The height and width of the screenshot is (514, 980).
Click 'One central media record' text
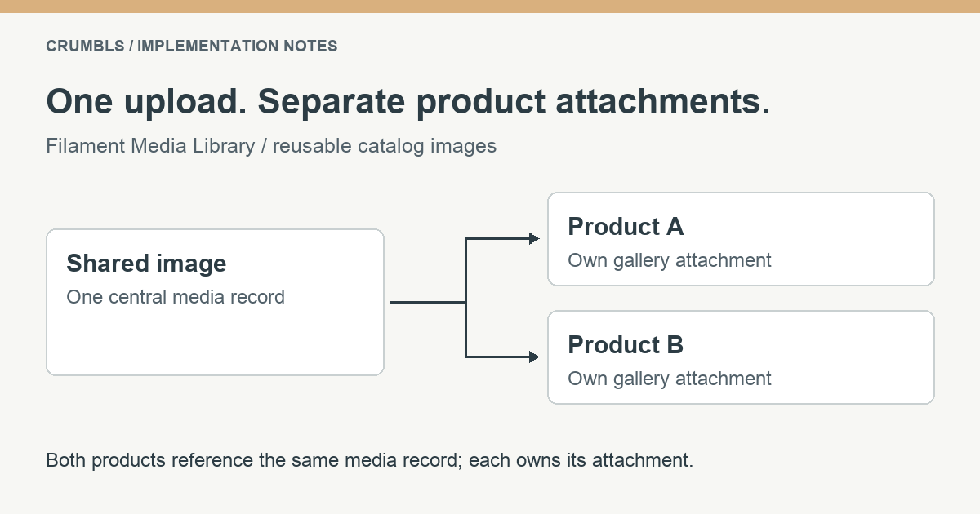176,297
